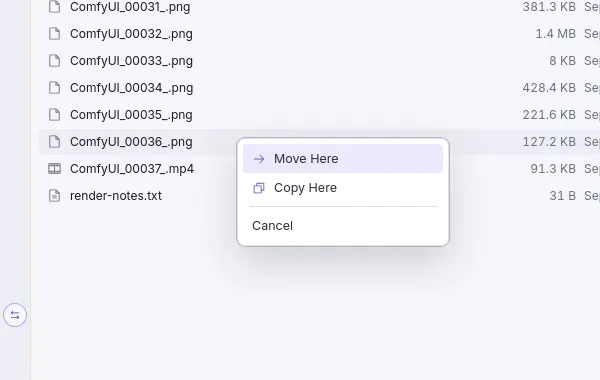Viewport: 600px width, 380px height.
Task: Click file icon of ComfyUI_00032_.png
Action: (x=54, y=34)
